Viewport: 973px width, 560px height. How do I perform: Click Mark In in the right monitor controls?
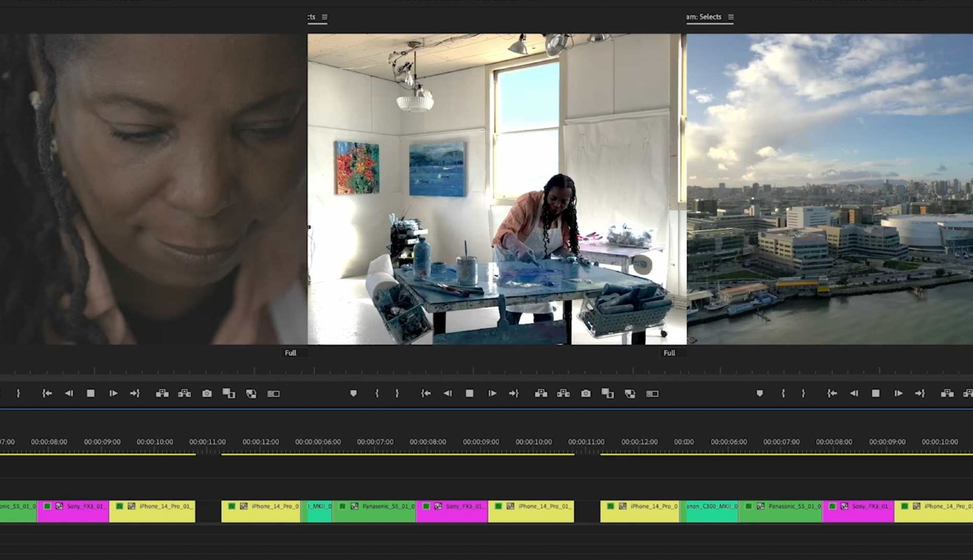(x=784, y=394)
